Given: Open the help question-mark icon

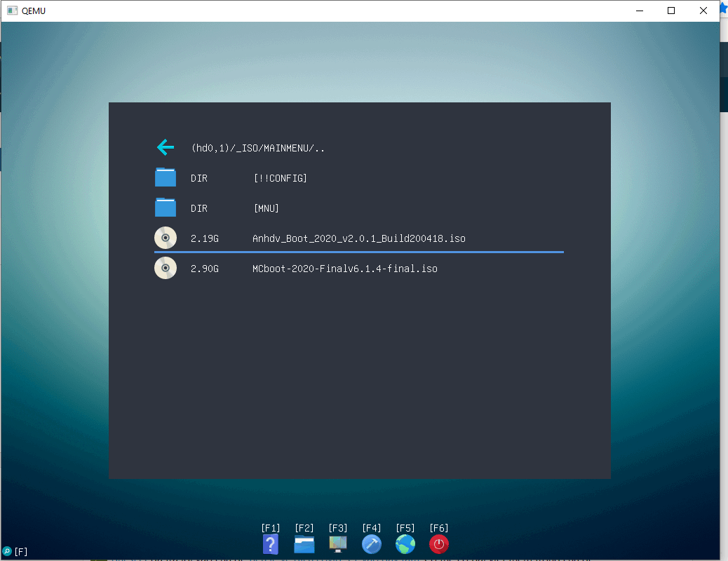Looking at the screenshot, I should click(x=271, y=544).
